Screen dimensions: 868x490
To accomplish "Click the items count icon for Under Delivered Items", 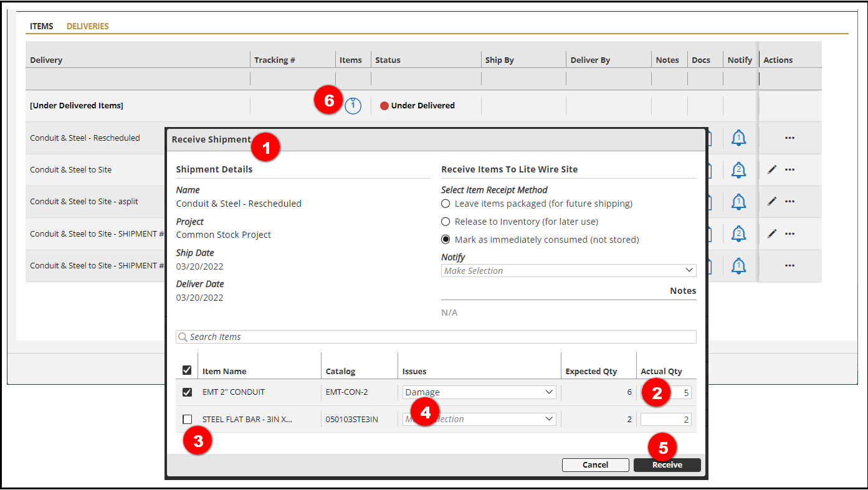I will [x=353, y=106].
